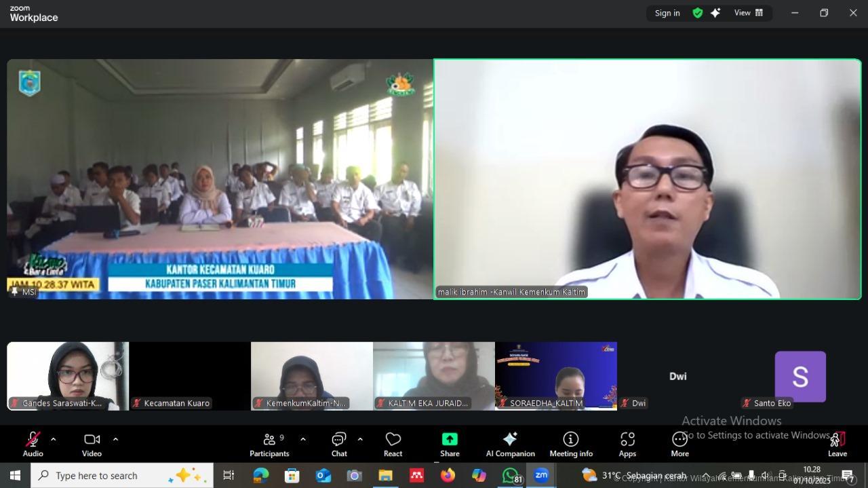This screenshot has width=868, height=488.
Task: Expand the video options chevron
Action: coord(115,439)
